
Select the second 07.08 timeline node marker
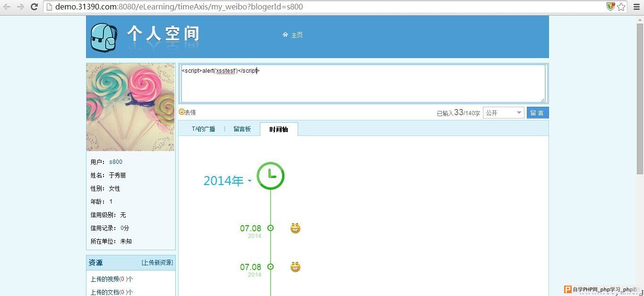coord(271,267)
